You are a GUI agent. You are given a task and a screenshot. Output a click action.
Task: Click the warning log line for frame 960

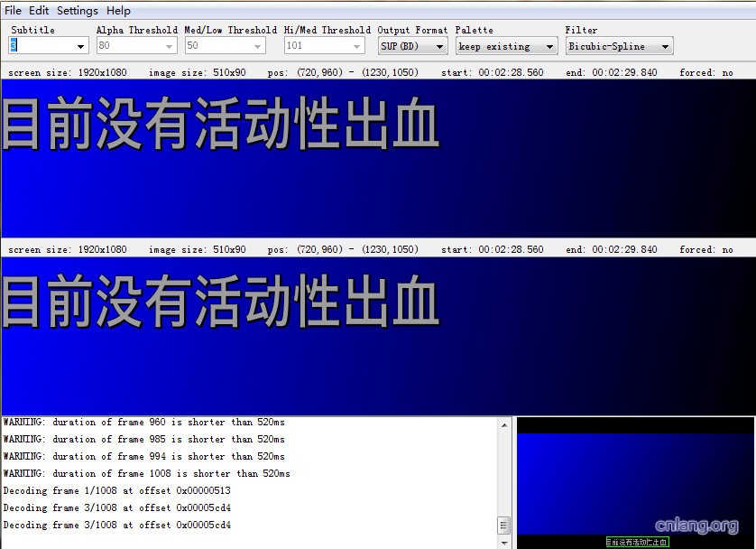coord(143,422)
